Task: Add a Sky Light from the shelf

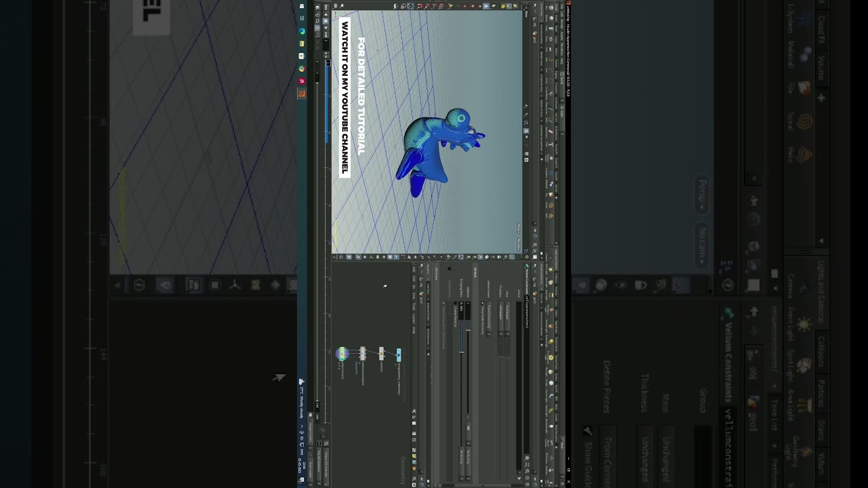Action: point(551,372)
